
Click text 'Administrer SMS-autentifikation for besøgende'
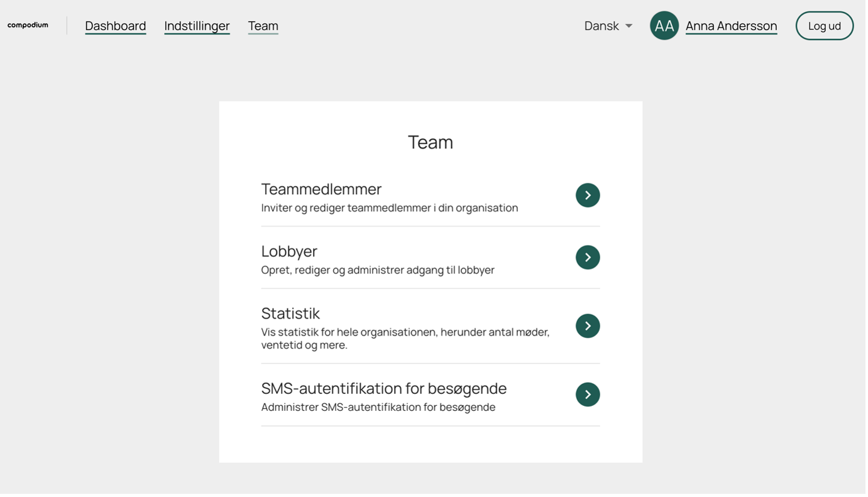pyautogui.click(x=379, y=408)
